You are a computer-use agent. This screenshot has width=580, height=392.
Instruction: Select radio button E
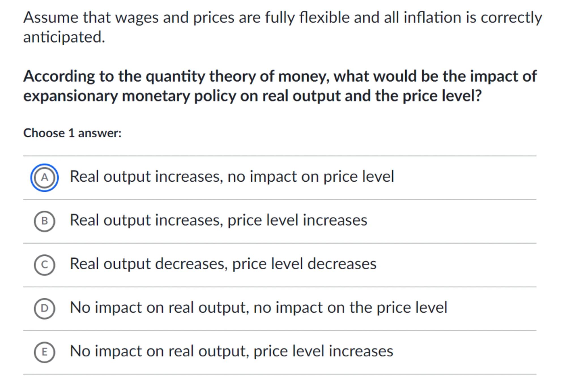click(x=44, y=352)
